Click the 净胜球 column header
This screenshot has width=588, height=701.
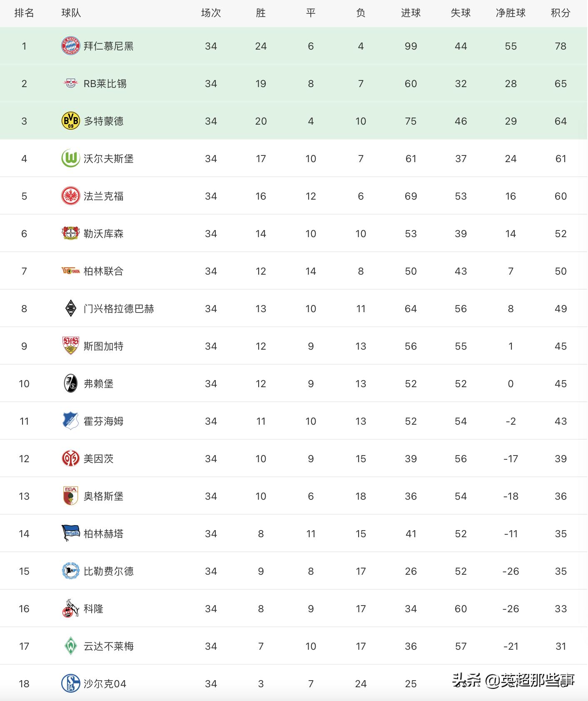tap(511, 13)
